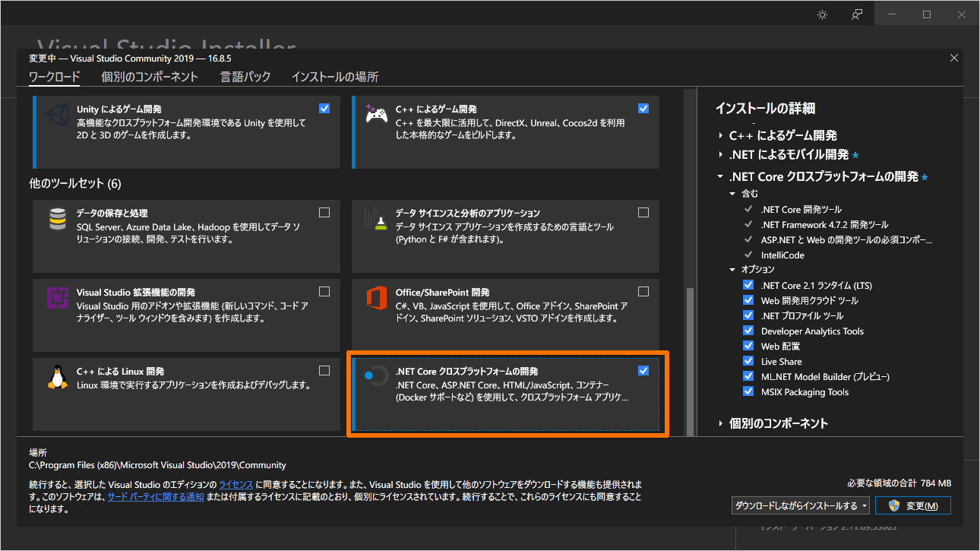Uncheck Unity によるゲーム開発 workload
Viewport: 980px width, 551px height.
click(x=324, y=109)
